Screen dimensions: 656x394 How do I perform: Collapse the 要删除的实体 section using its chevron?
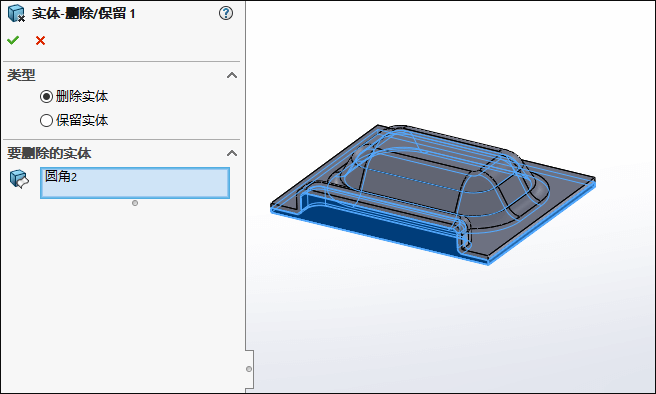pos(232,153)
